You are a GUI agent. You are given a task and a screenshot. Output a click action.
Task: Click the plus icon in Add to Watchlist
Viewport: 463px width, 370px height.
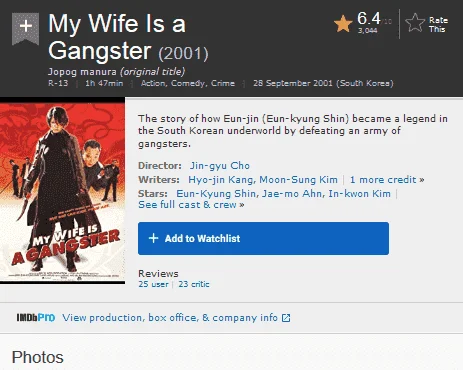[x=153, y=238]
